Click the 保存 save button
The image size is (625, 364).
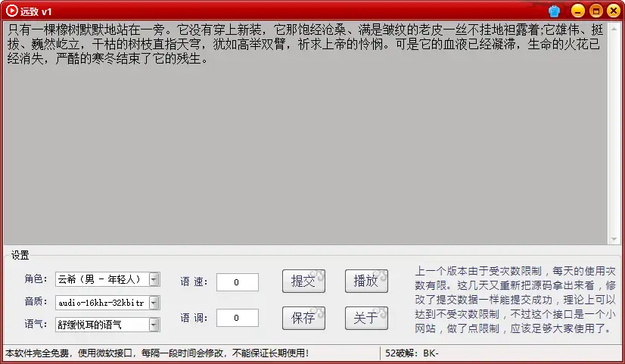click(303, 318)
